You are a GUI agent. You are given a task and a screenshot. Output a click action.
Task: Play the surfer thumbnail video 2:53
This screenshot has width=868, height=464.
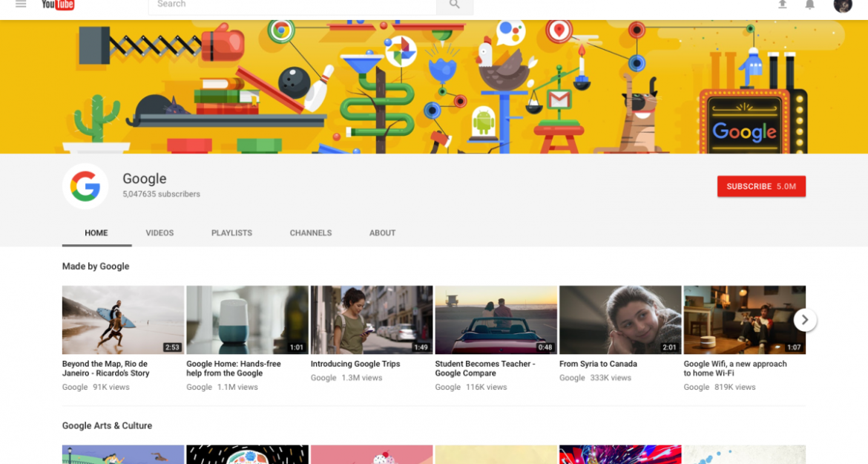pyautogui.click(x=123, y=320)
